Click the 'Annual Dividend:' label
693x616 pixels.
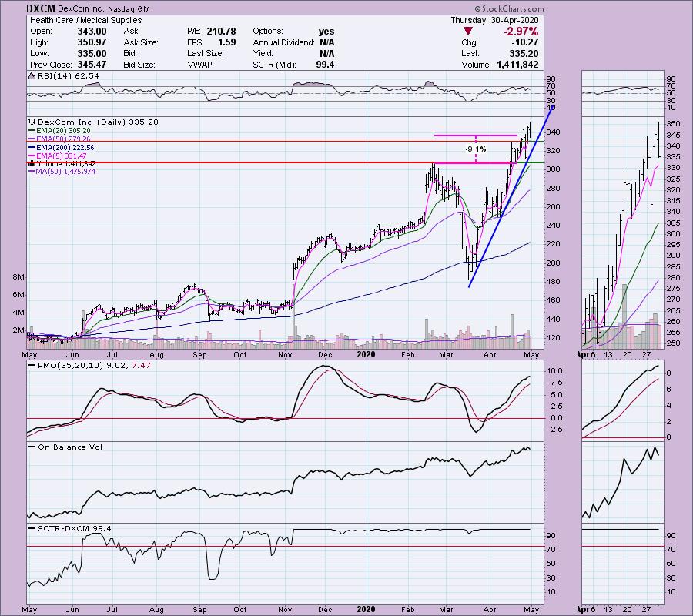283,42
